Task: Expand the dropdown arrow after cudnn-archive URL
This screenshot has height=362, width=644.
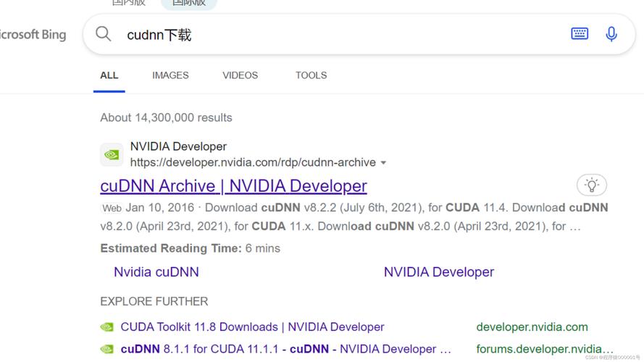Action: tap(383, 163)
